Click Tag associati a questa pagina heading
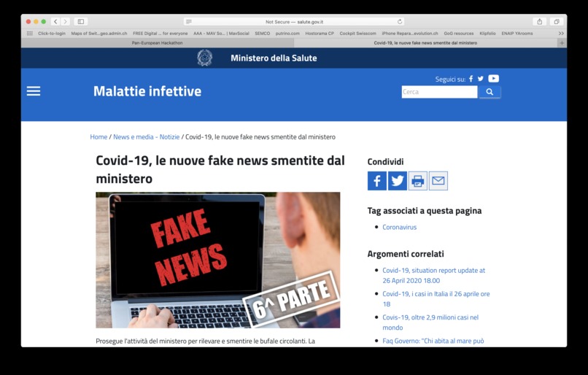The image size is (588, 375). [425, 211]
